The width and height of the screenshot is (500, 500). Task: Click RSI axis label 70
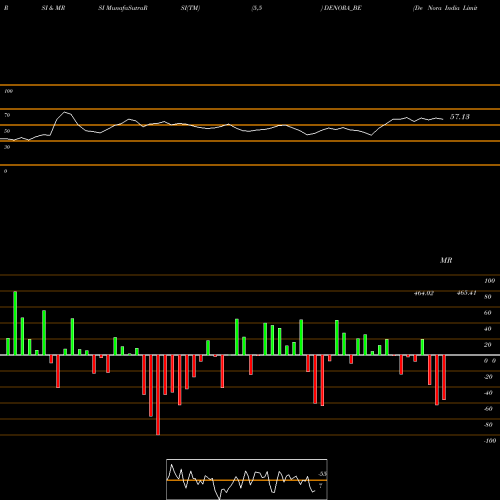click(x=7, y=115)
